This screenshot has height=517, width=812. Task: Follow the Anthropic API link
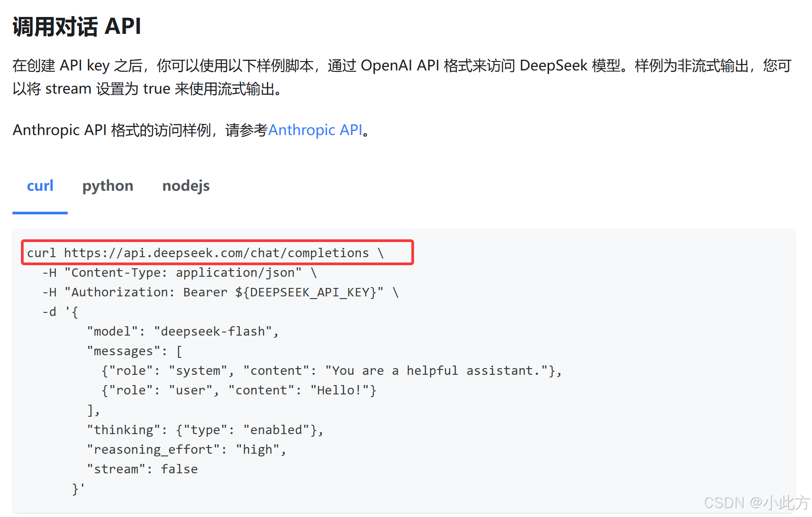(x=316, y=130)
